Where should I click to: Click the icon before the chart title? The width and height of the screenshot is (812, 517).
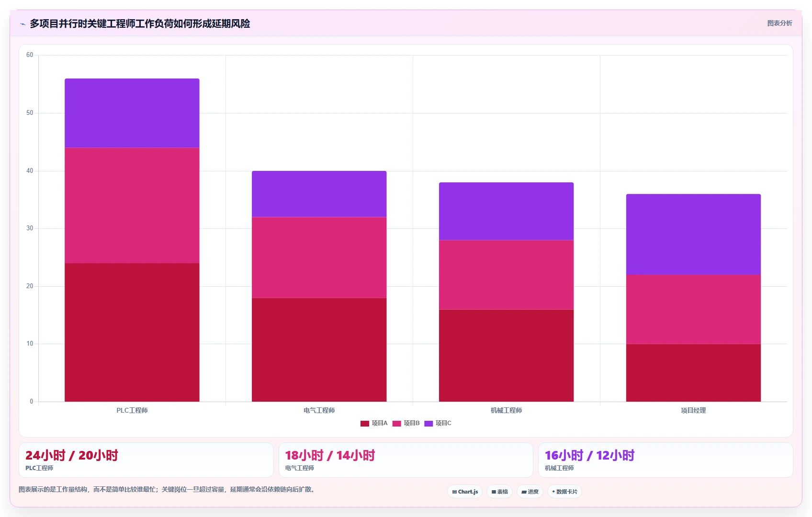pyautogui.click(x=23, y=24)
